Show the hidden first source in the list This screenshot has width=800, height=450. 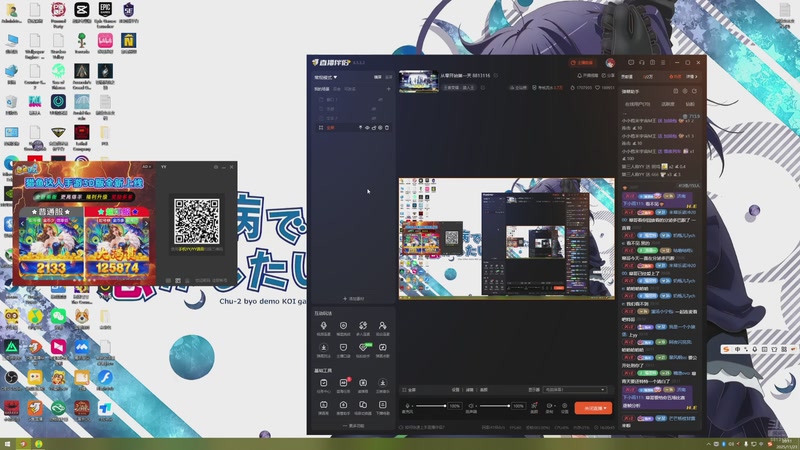[380, 99]
